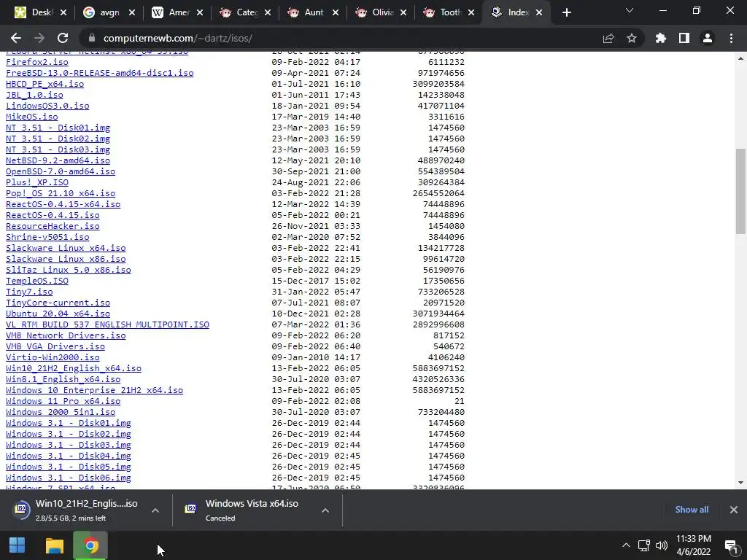Switch to the Olivia tab

pos(381,12)
